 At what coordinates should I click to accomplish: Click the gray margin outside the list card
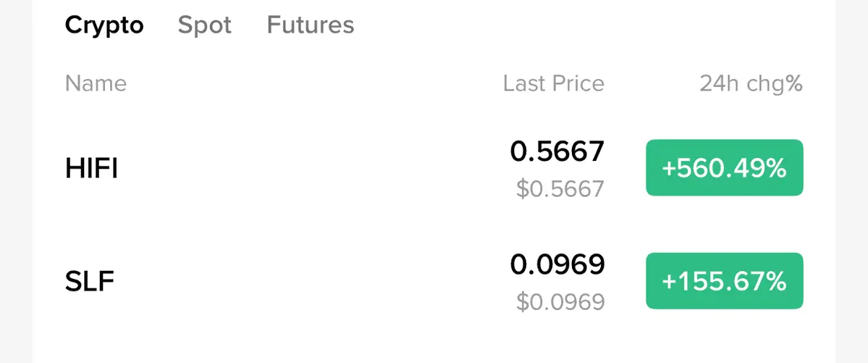[x=851, y=181]
